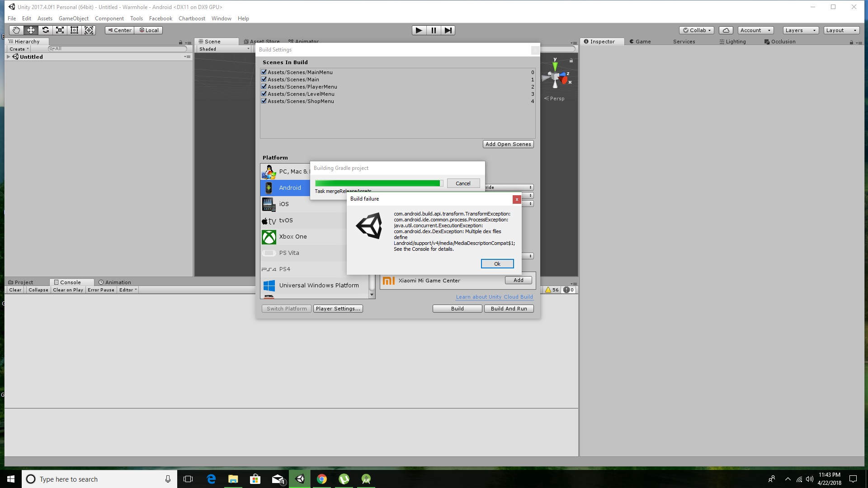
Task: Toggle Local handle rotation
Action: pos(149,30)
